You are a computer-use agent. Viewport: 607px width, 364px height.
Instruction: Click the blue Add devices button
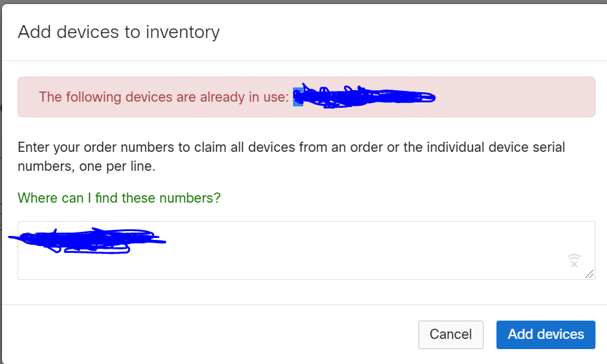click(545, 335)
